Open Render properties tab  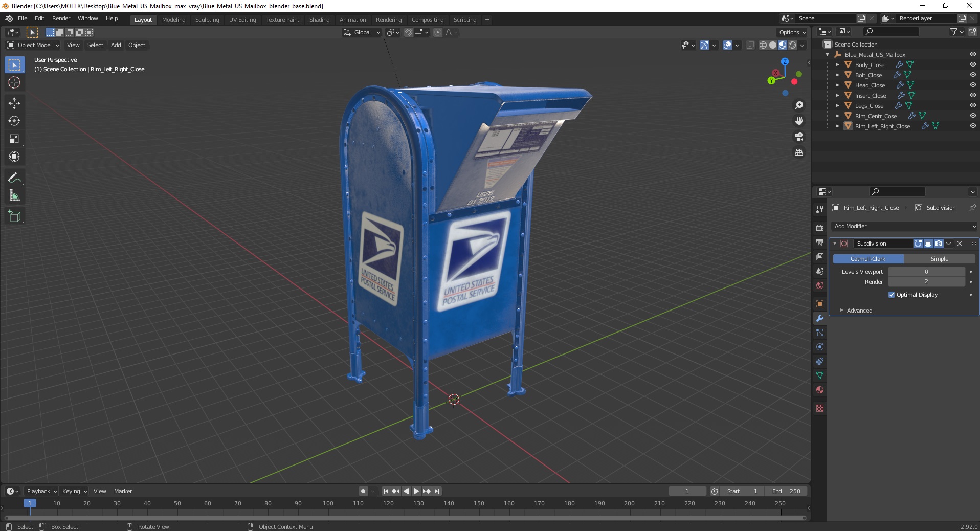click(820, 228)
